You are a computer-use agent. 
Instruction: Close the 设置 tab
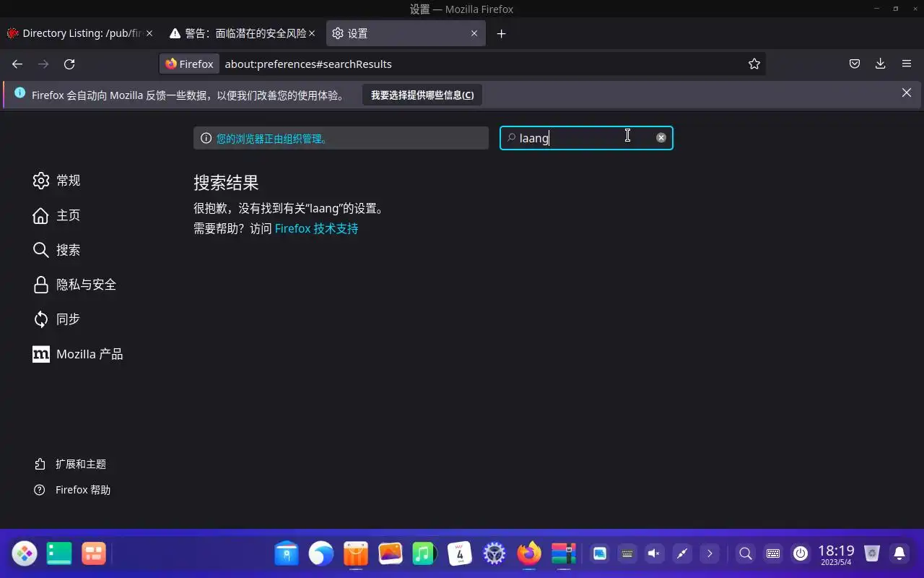pyautogui.click(x=474, y=33)
